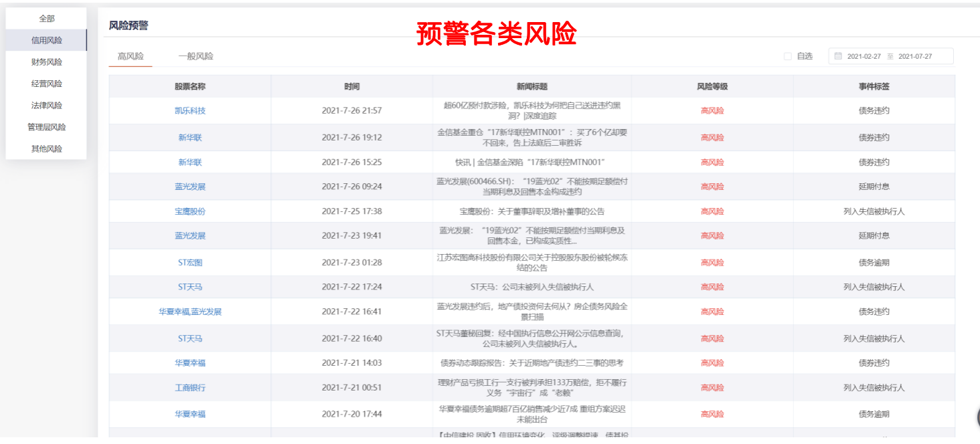Click the 风险预警 panel title
The height and width of the screenshot is (444, 980).
coord(129,25)
